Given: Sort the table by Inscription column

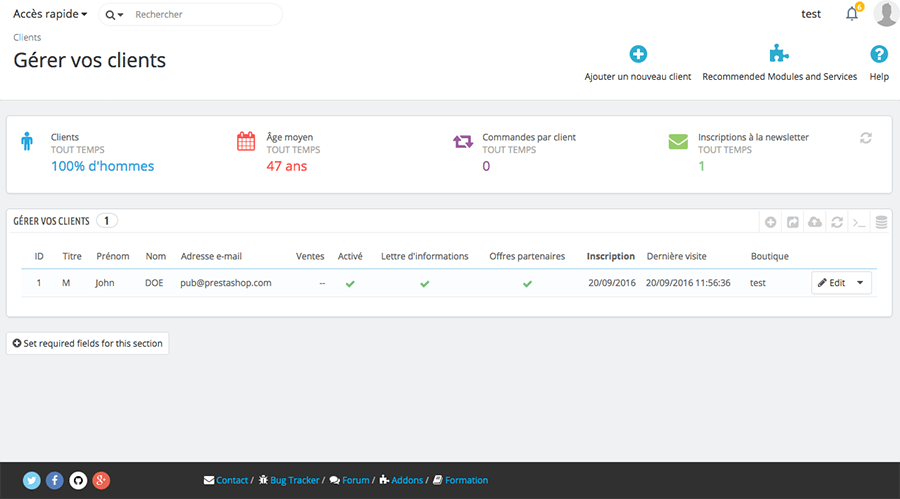Looking at the screenshot, I should click(610, 256).
